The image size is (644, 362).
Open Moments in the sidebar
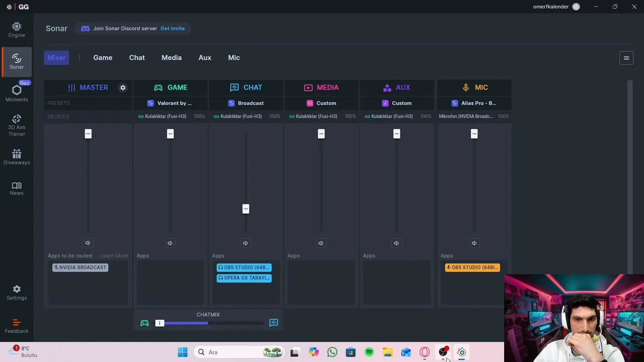click(x=17, y=93)
